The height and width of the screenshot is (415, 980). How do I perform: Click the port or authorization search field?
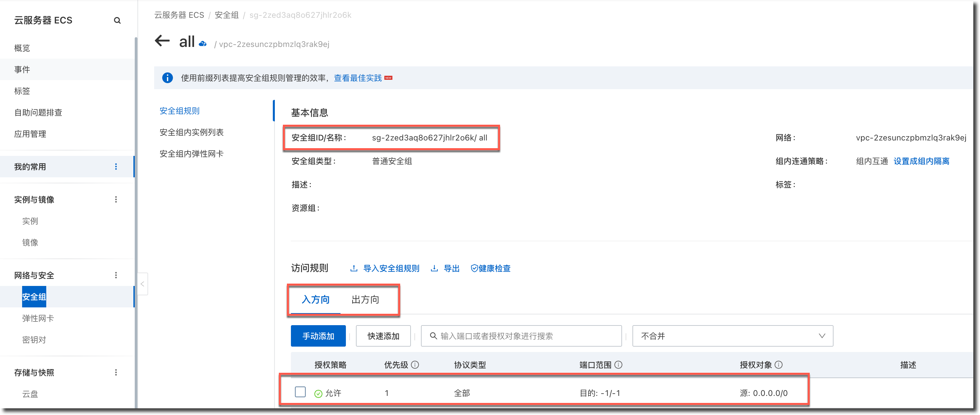(x=521, y=336)
